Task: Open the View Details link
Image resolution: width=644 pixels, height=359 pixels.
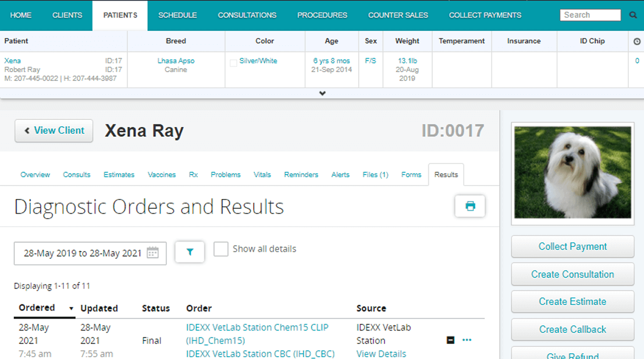Action: coord(381,354)
